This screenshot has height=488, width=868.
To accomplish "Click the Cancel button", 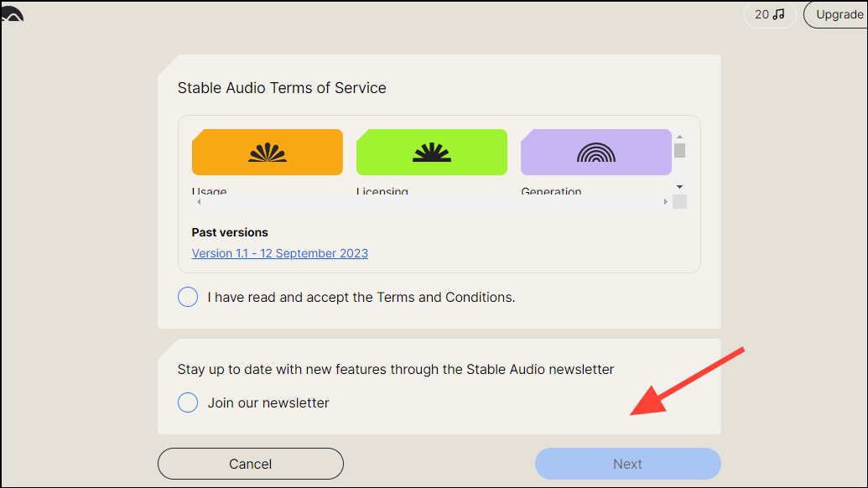I will [250, 464].
